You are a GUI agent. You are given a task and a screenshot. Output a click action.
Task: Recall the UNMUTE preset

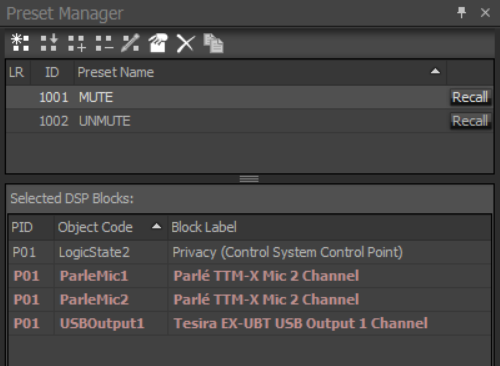(x=470, y=121)
